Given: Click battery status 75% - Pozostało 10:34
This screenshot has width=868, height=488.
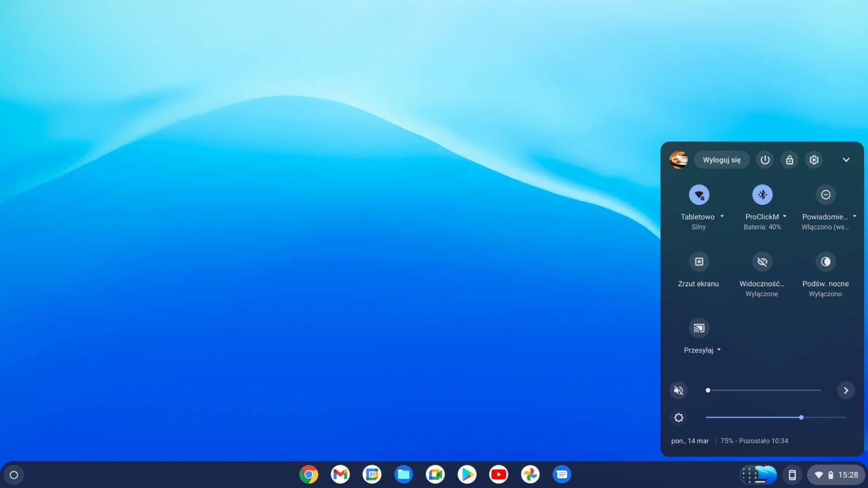Looking at the screenshot, I should pyautogui.click(x=754, y=441).
